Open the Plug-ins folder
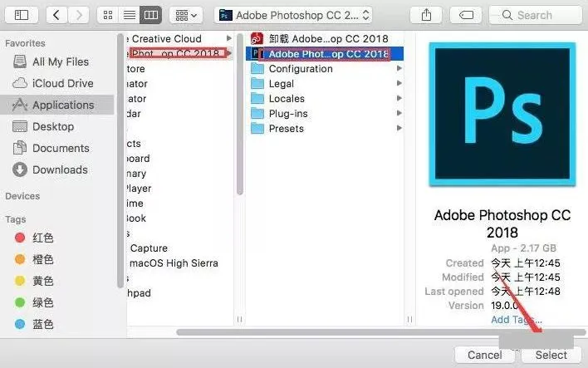The width and height of the screenshot is (588, 368). pos(325,114)
